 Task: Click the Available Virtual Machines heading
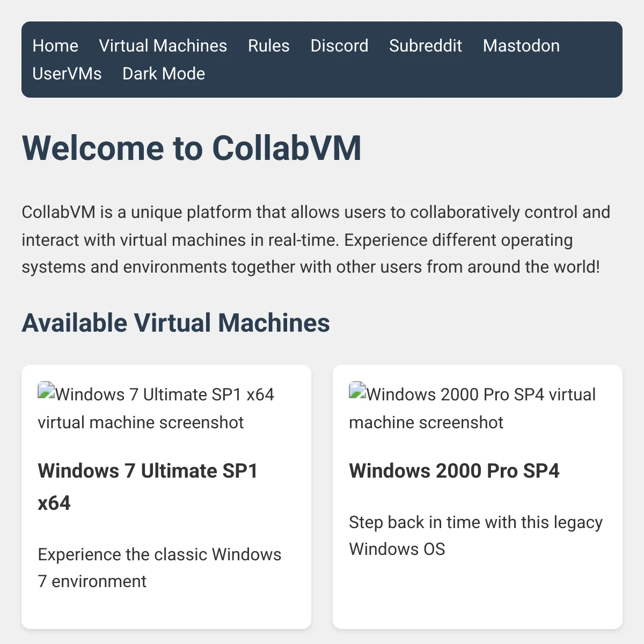tap(175, 323)
